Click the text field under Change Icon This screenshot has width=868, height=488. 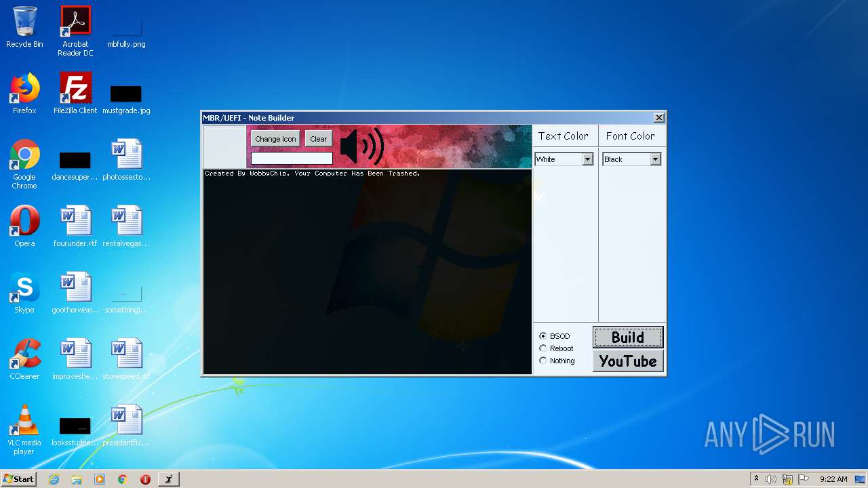coord(292,159)
